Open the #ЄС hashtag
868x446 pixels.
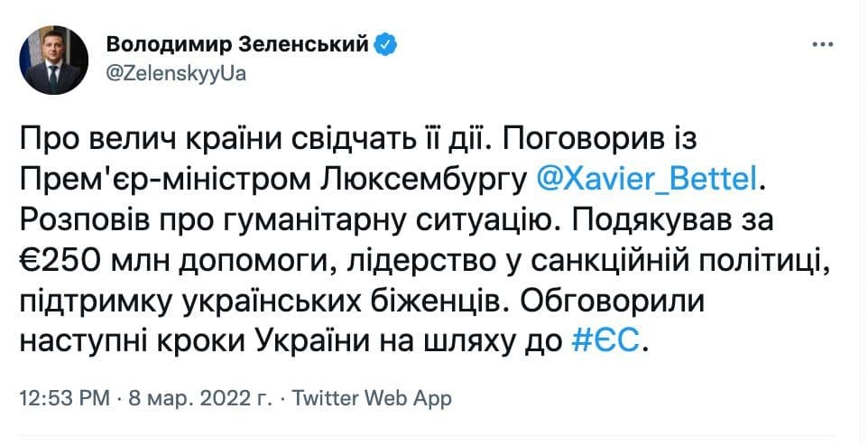pos(609,341)
